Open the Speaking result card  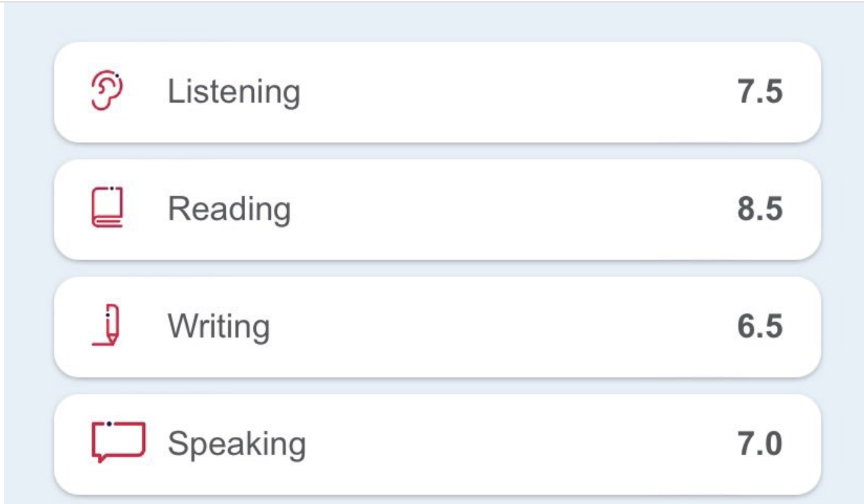pos(437,444)
